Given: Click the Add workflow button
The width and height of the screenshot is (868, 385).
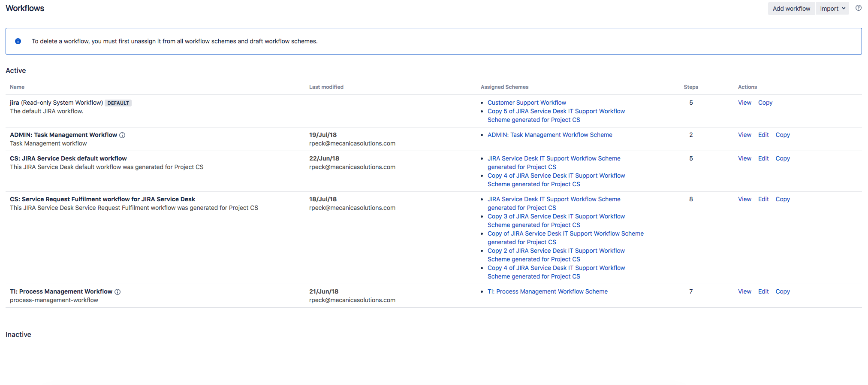Looking at the screenshot, I should [791, 9].
